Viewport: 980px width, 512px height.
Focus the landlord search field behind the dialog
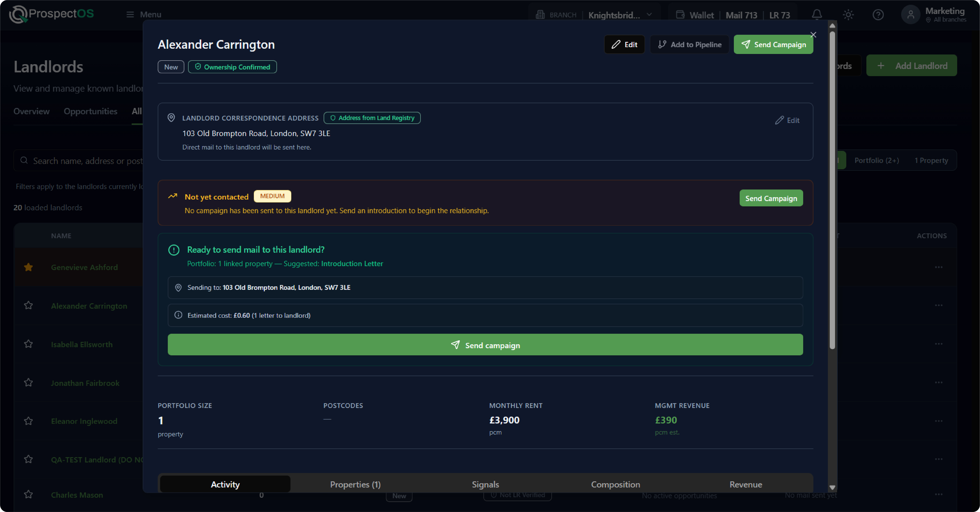78,161
